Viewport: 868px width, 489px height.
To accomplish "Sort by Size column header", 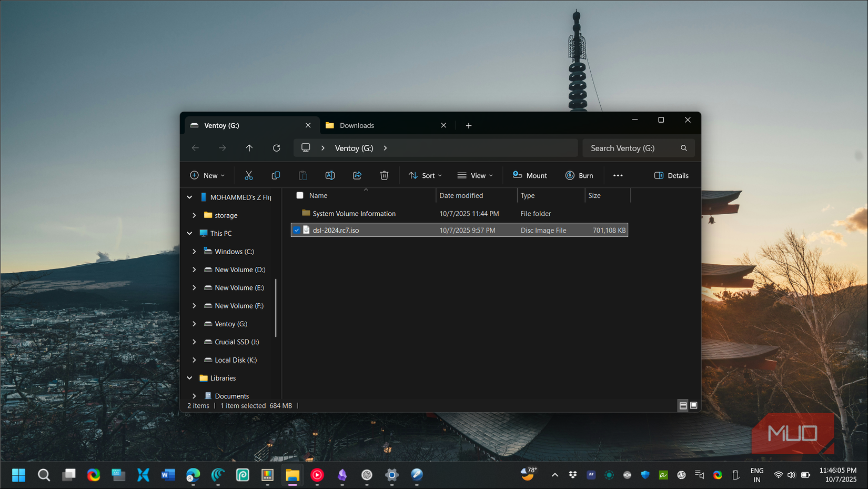I will (594, 195).
